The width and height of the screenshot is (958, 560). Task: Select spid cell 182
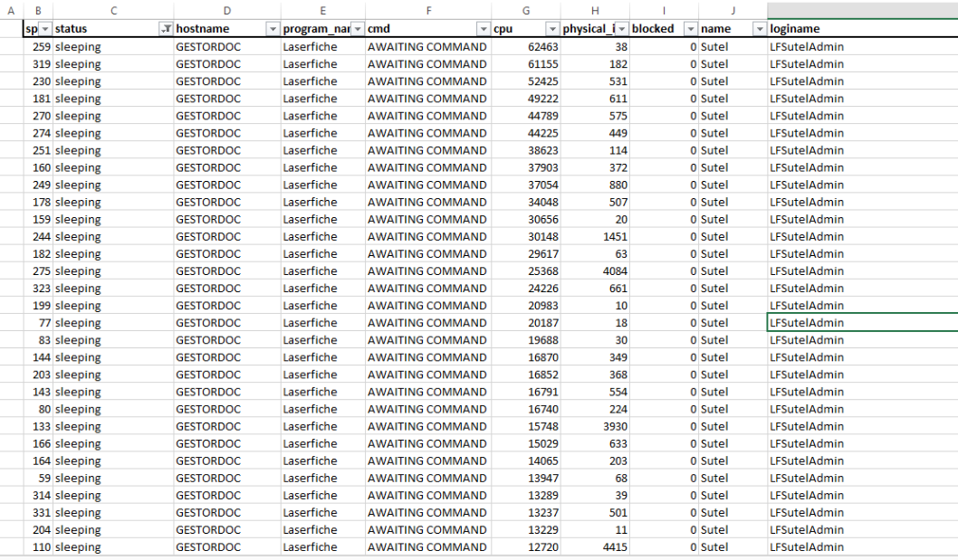(38, 254)
